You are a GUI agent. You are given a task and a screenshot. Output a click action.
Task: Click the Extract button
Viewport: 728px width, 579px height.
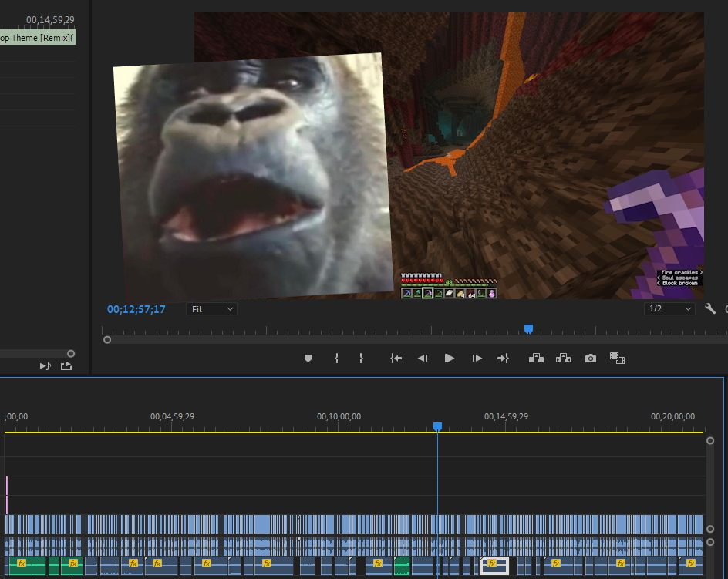pyautogui.click(x=563, y=358)
